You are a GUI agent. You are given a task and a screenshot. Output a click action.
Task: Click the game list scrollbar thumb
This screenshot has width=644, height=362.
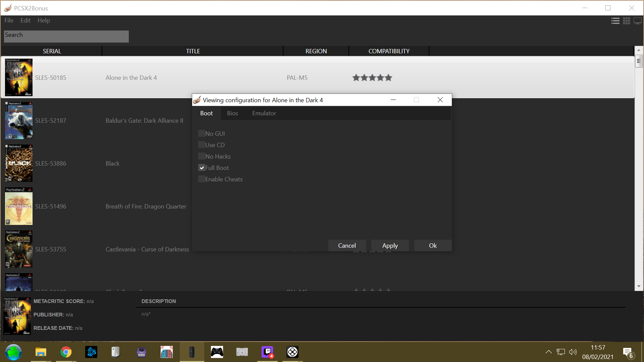(639, 61)
